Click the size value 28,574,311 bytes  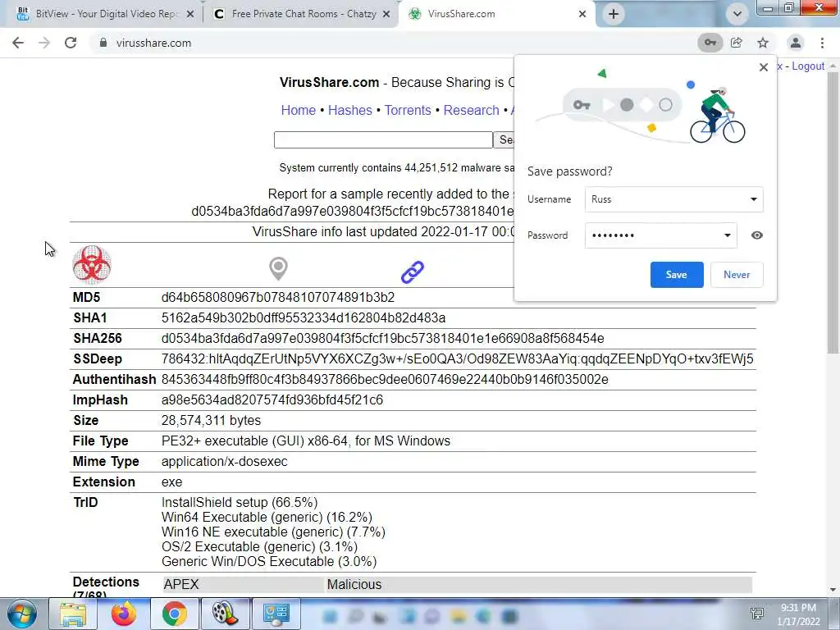211,420
